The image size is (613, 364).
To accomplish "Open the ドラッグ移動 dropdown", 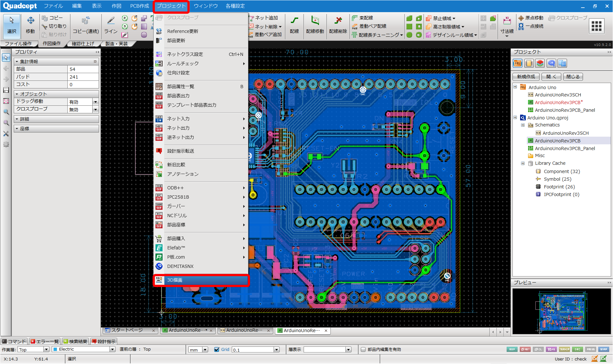I will 95,102.
